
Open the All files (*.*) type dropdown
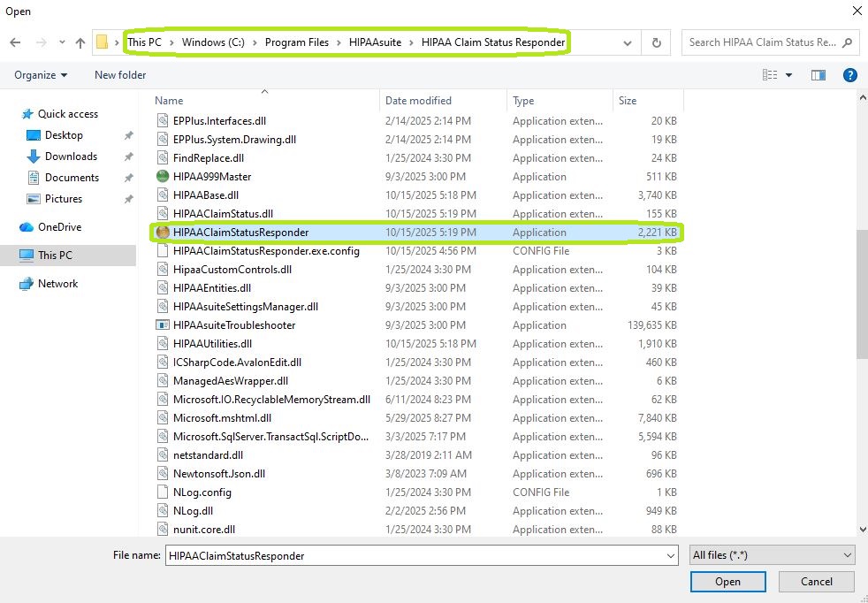point(772,555)
